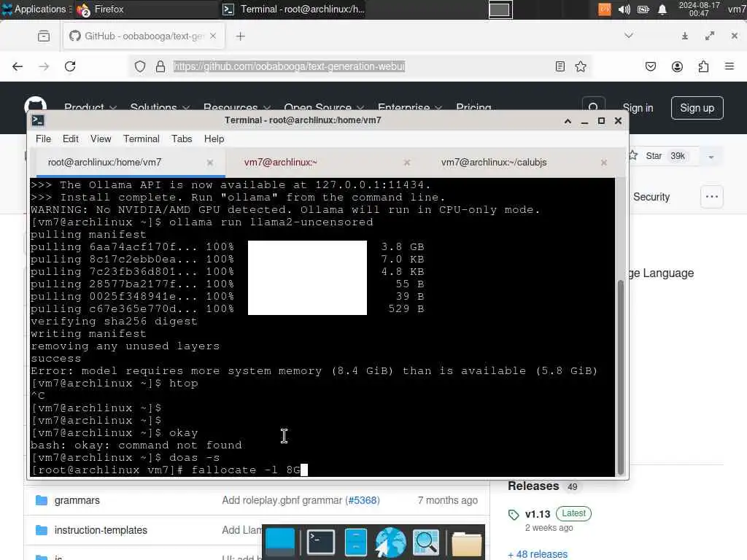Image resolution: width=747 pixels, height=560 pixels.
Task: Expand the GitHub Solutions dropdown
Action: coord(160,108)
